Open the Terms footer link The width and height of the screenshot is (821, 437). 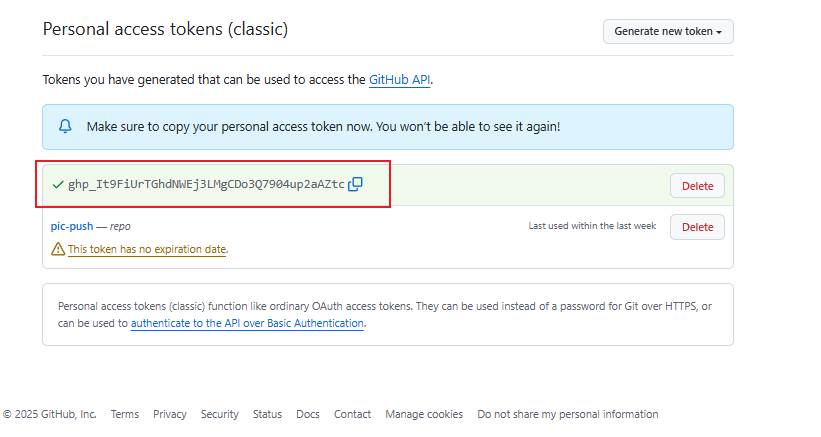point(125,414)
